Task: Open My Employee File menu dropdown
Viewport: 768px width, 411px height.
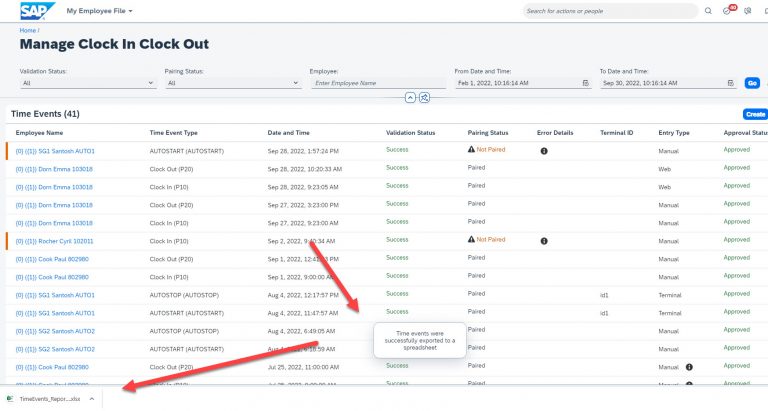Action: [99, 11]
